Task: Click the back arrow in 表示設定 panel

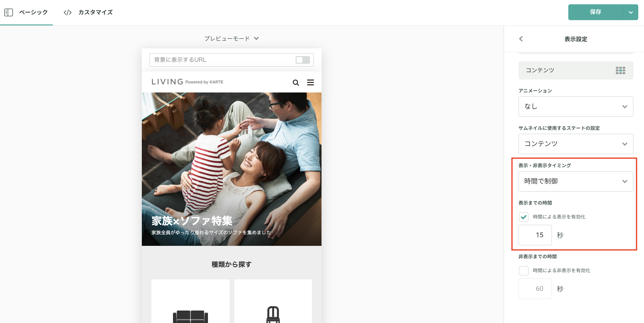Action: tap(521, 39)
